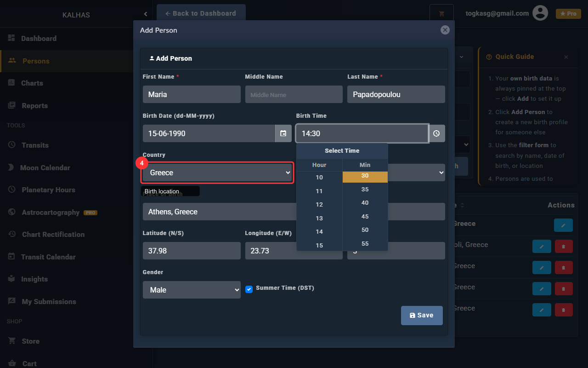588x368 pixels.
Task: Click the blue edit button in first row
Action: 563,225
